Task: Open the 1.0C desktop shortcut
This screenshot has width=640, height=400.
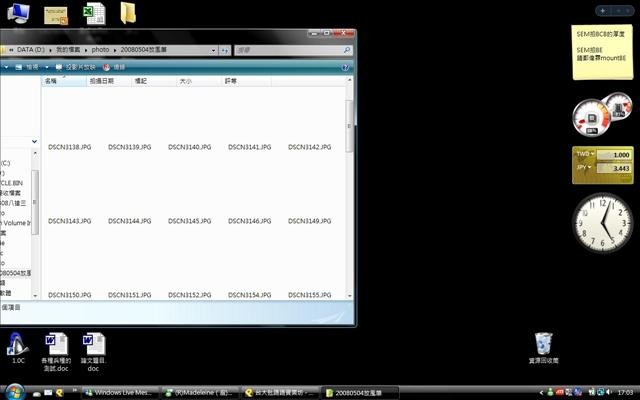Action: pos(18,348)
